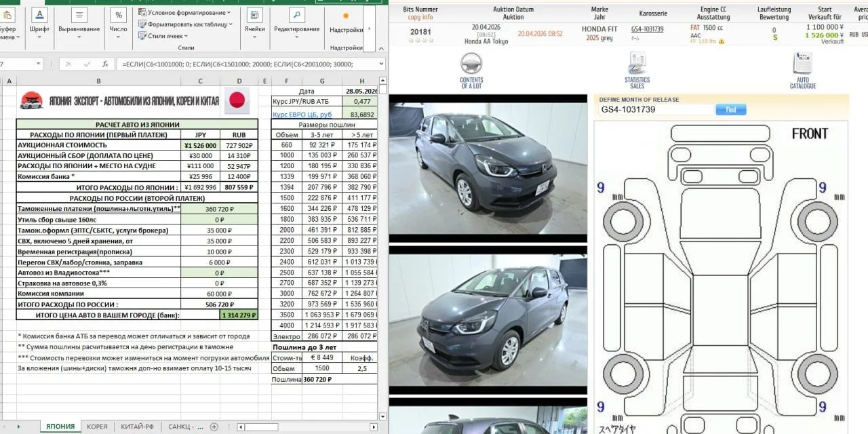
Task: Select the Комиссия компании 60 000 ₽ cell
Action: click(220, 294)
